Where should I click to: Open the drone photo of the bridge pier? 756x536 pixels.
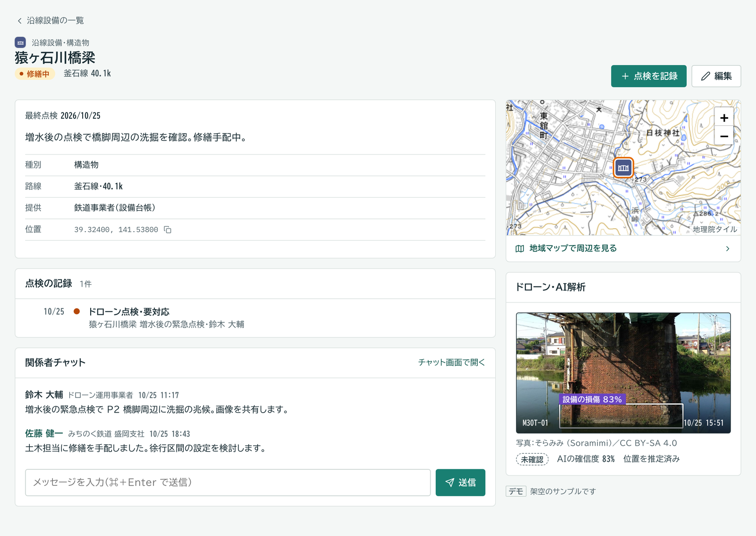click(x=623, y=373)
